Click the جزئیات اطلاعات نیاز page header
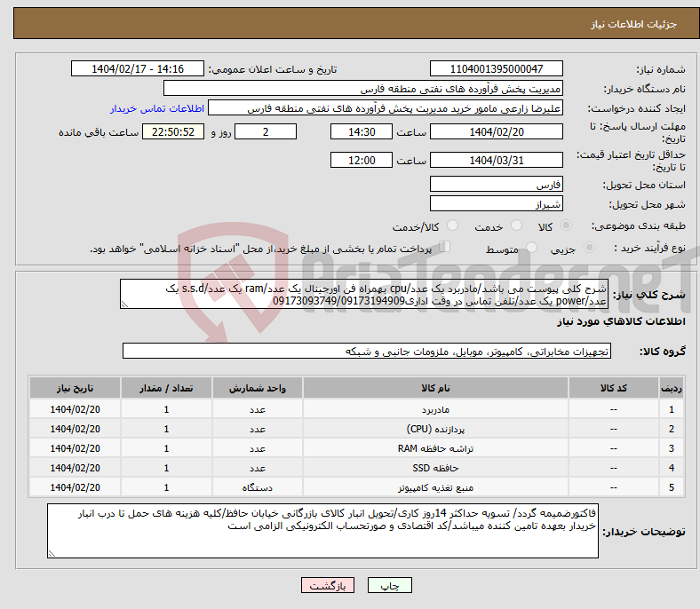 [633, 24]
